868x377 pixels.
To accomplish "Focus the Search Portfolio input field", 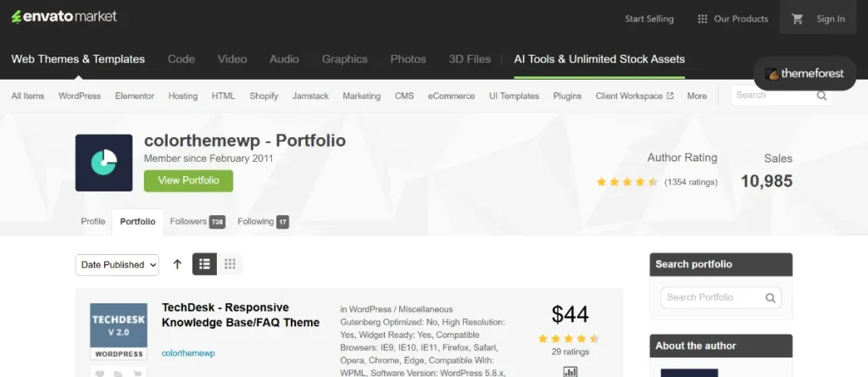I will point(721,298).
